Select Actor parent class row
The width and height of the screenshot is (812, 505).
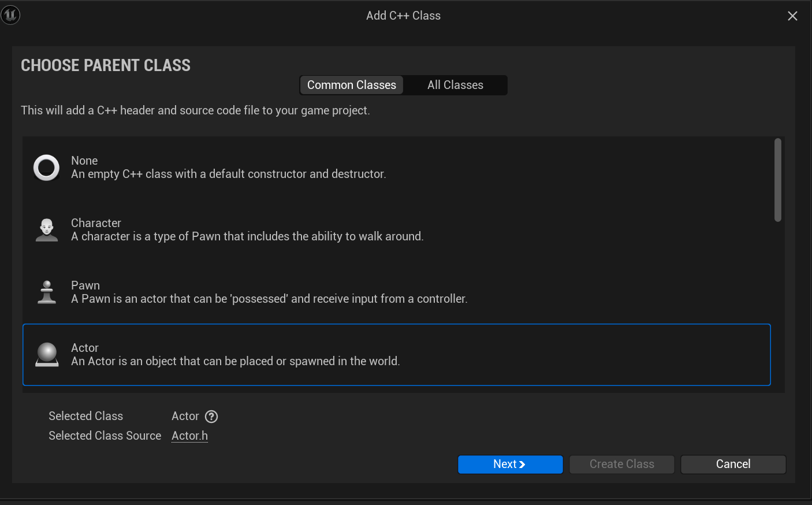[x=397, y=355]
